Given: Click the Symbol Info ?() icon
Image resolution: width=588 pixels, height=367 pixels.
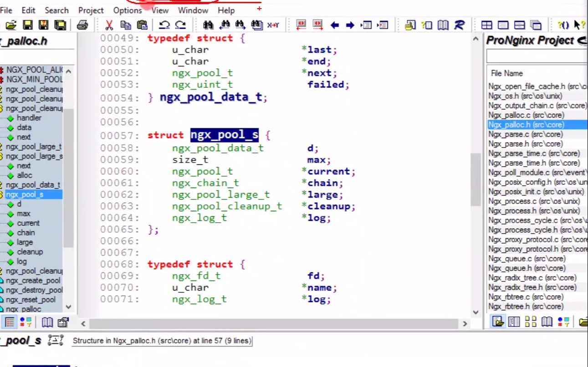Looking at the screenshot, I should [x=563, y=25].
